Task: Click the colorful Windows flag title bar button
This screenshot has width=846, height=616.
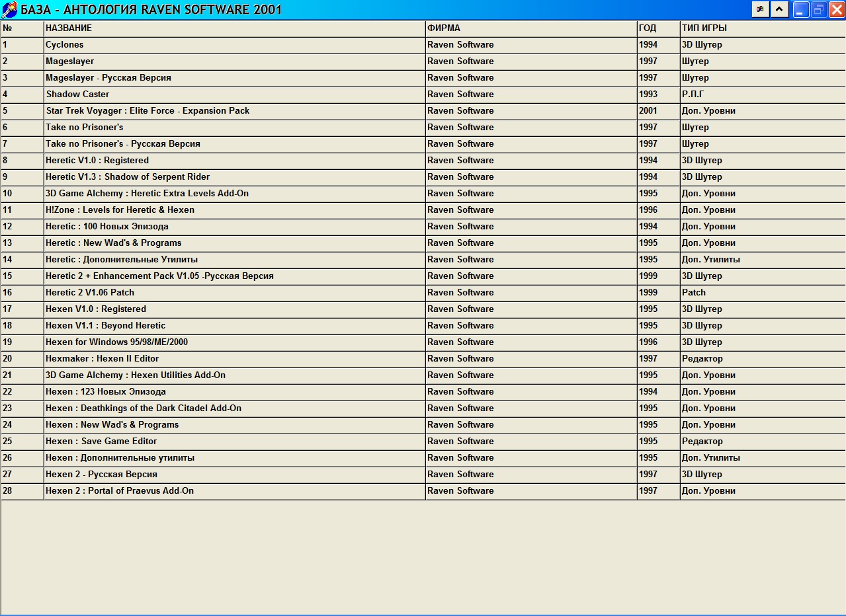Action: pos(761,9)
